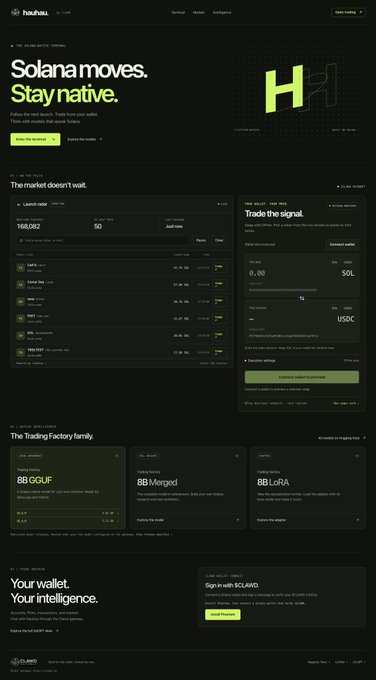
Task: Select SOL in the You pay box
Action: point(334,262)
